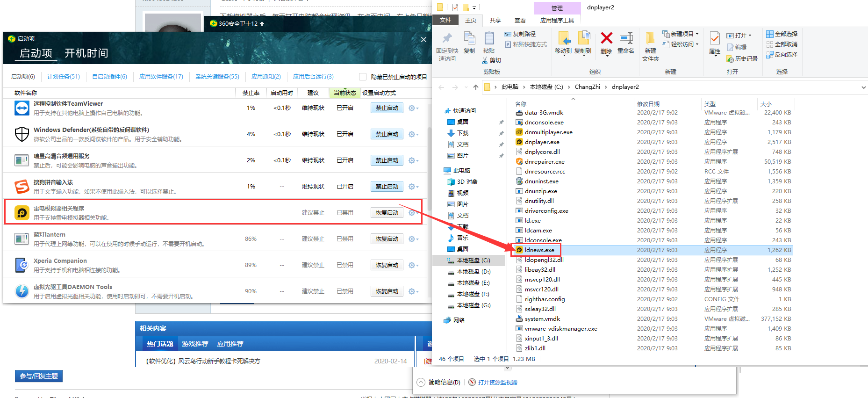Click Open Resource Monitor link
The width and height of the screenshot is (868, 398).
[x=497, y=382]
